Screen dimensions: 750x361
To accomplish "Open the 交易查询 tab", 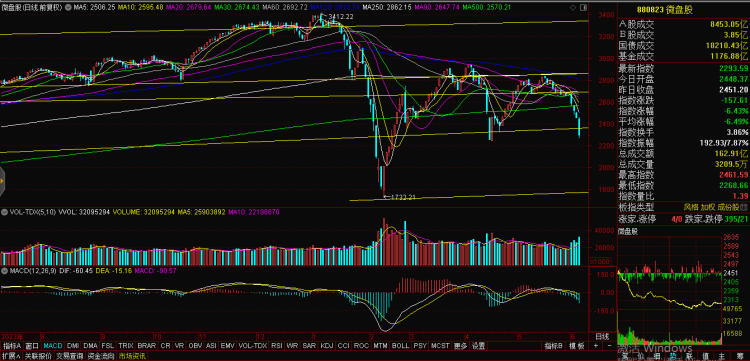I will [x=69, y=355].
